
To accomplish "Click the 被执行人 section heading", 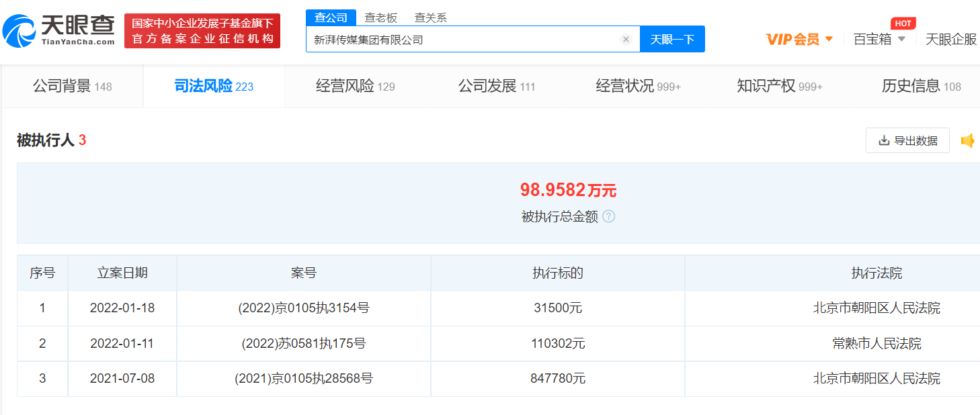I will tap(52, 140).
